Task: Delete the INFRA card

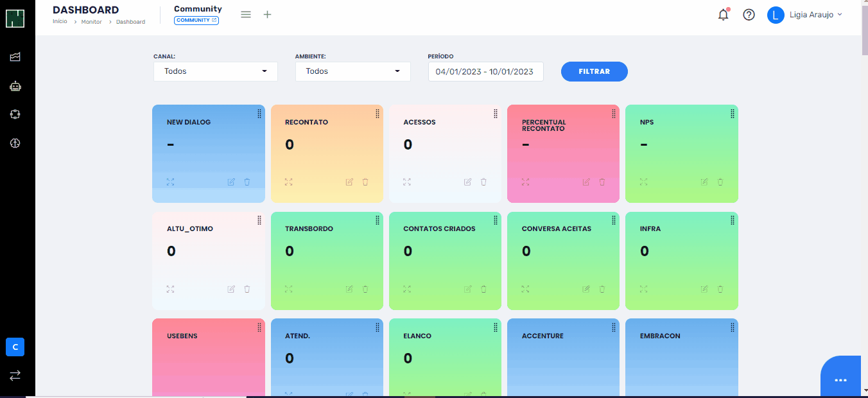Action: [720, 289]
